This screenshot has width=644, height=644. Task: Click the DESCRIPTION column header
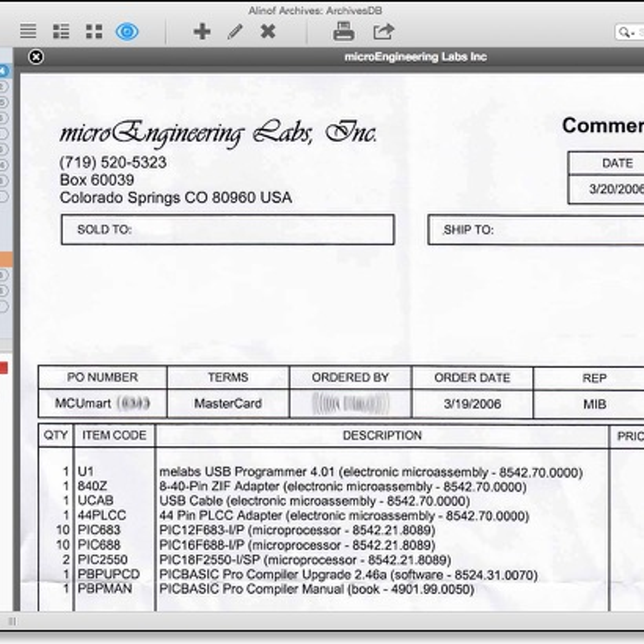pos(382,436)
